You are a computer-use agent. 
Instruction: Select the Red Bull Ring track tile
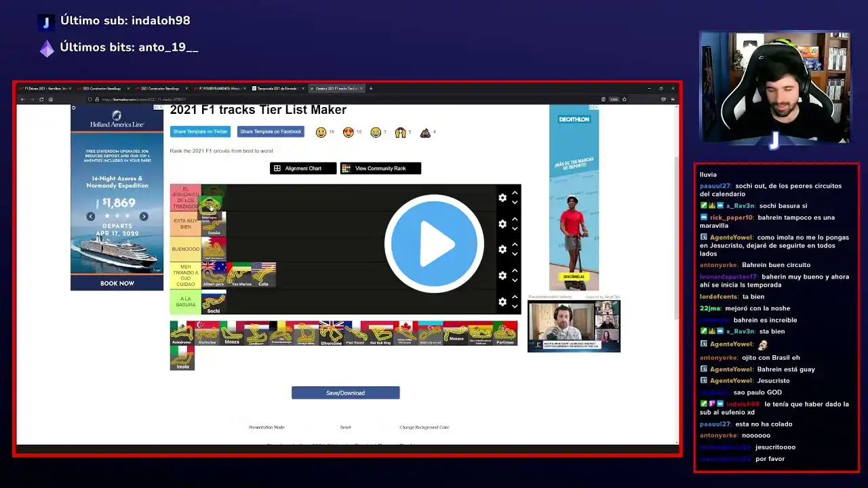[x=381, y=333]
